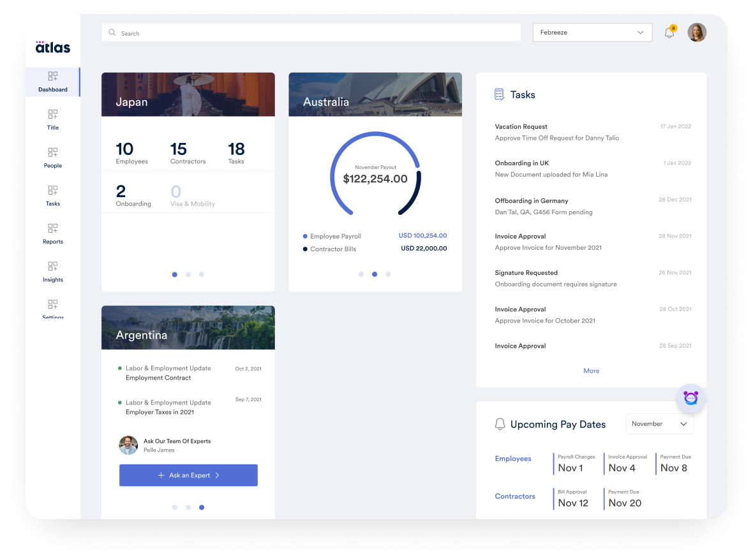Open the Vacation Request task
Image resolution: width=753 pixels, height=560 pixels.
(x=593, y=133)
